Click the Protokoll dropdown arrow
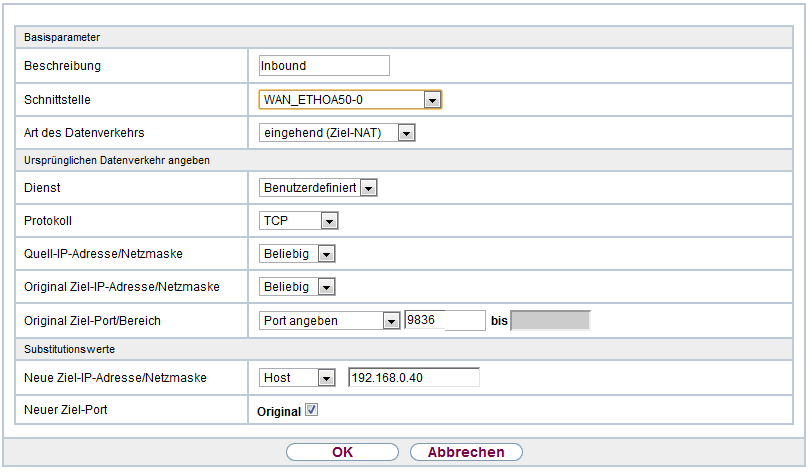Image resolution: width=810 pixels, height=474 pixels. coord(329,221)
